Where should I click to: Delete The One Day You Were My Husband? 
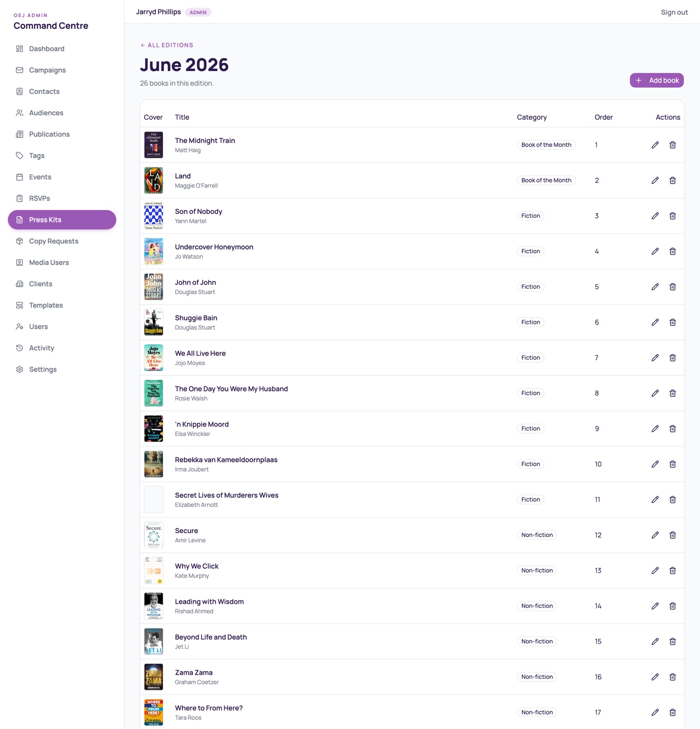click(672, 393)
